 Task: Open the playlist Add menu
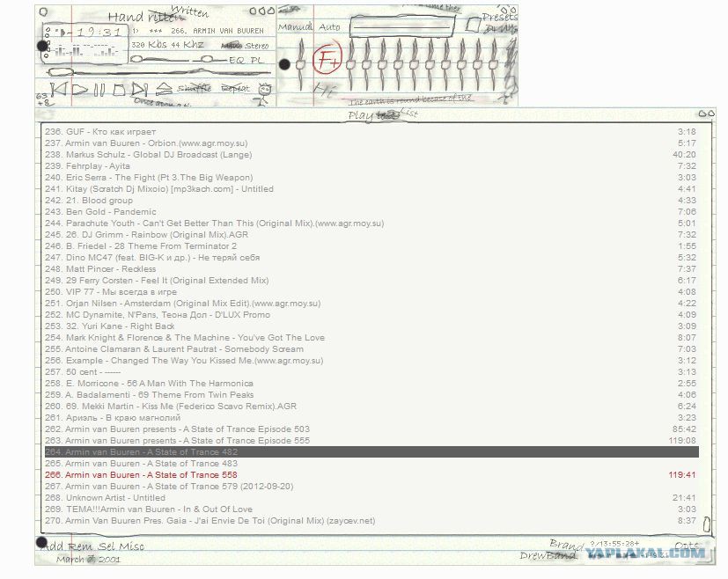point(54,546)
